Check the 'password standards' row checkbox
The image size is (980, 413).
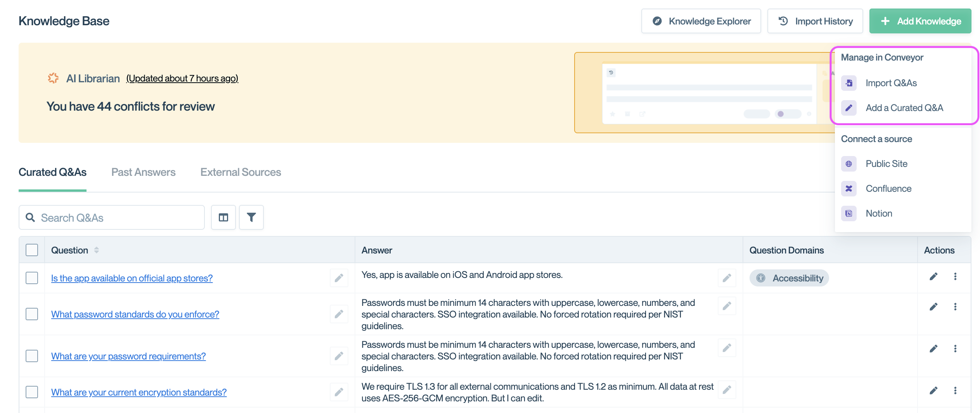point(32,314)
